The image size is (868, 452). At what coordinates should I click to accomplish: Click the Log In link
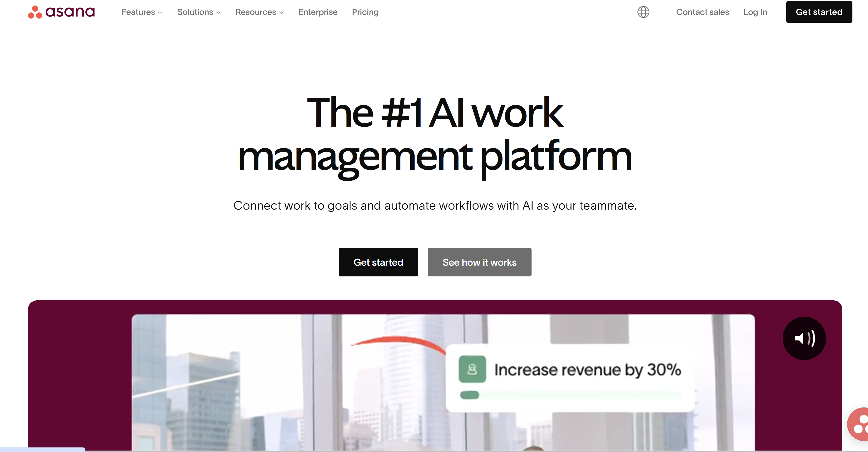pos(754,12)
